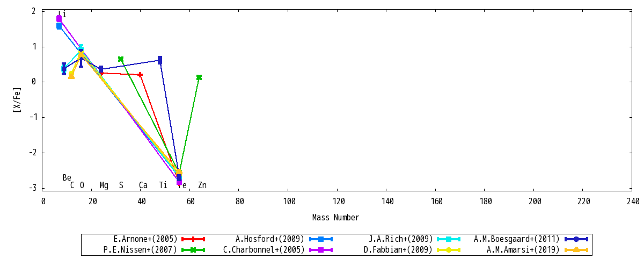Click the red Ca data point
Viewport: 644px width, 258px height.
(x=140, y=75)
